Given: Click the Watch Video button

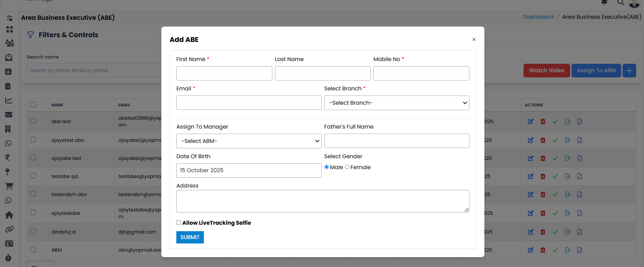Looking at the screenshot, I should tap(546, 71).
